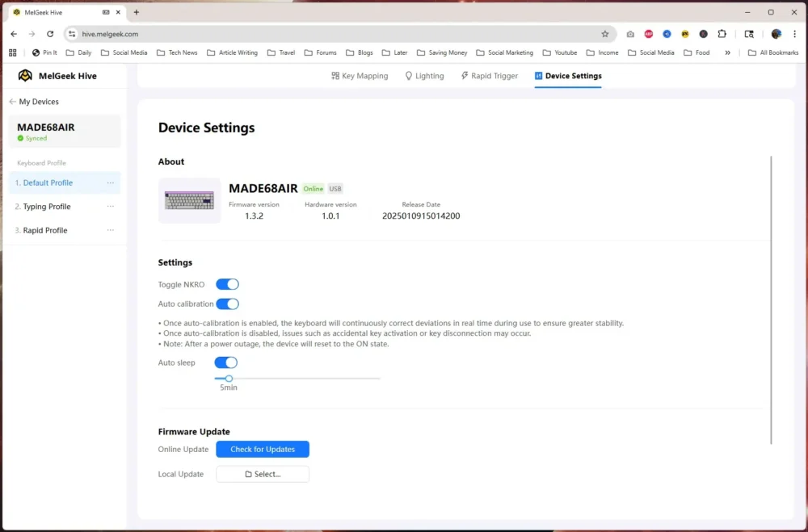Select the Device Settings tab
This screenshot has width=808, height=532.
[x=568, y=76]
